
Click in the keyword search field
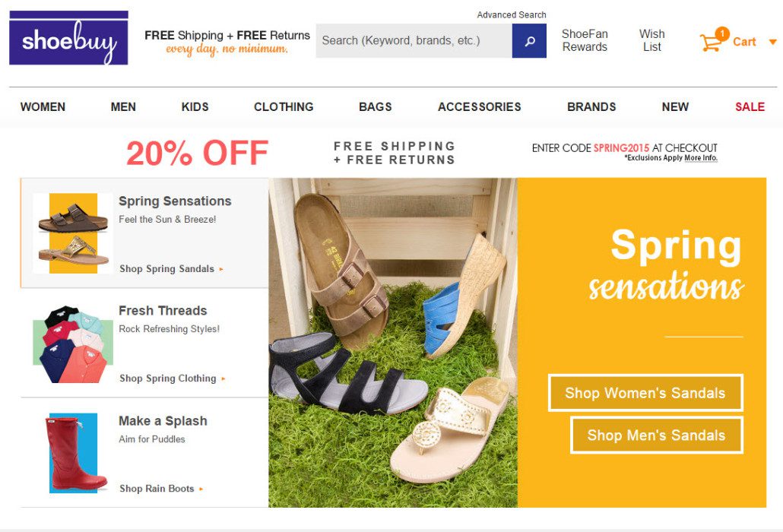(x=414, y=41)
